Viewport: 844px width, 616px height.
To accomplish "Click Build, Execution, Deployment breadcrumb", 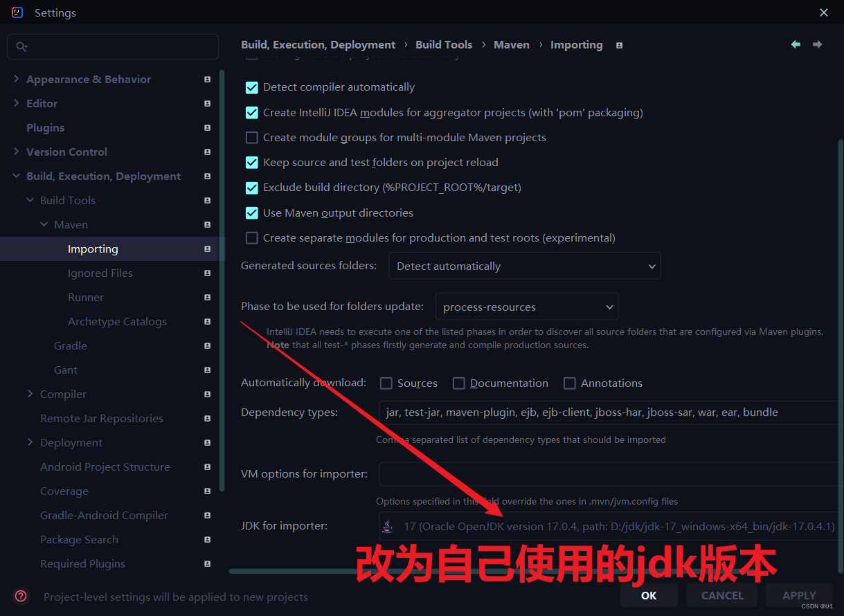I will 318,45.
